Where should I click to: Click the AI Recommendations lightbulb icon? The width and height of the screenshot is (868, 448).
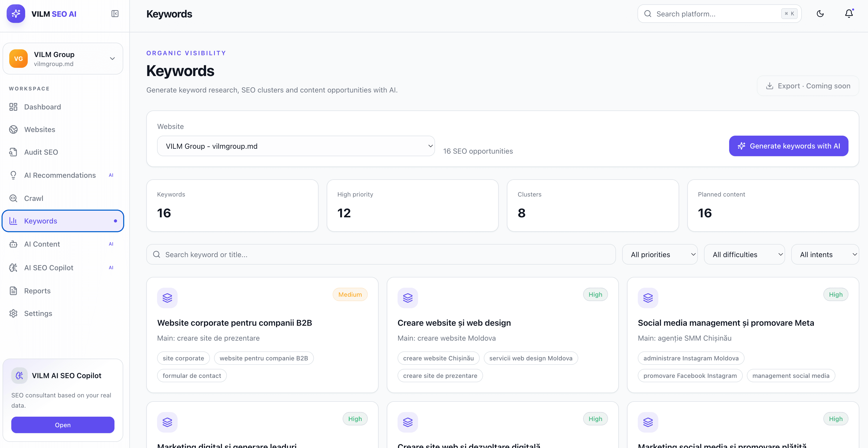14,175
